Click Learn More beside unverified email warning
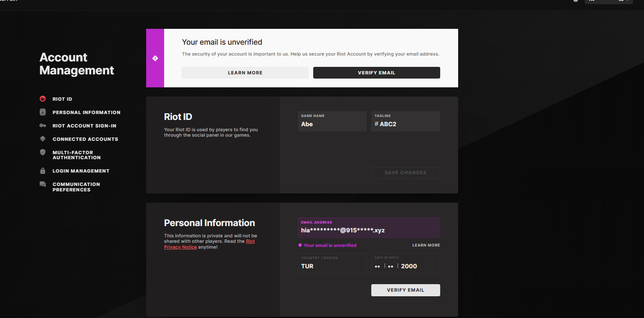The image size is (644, 318). point(426,245)
